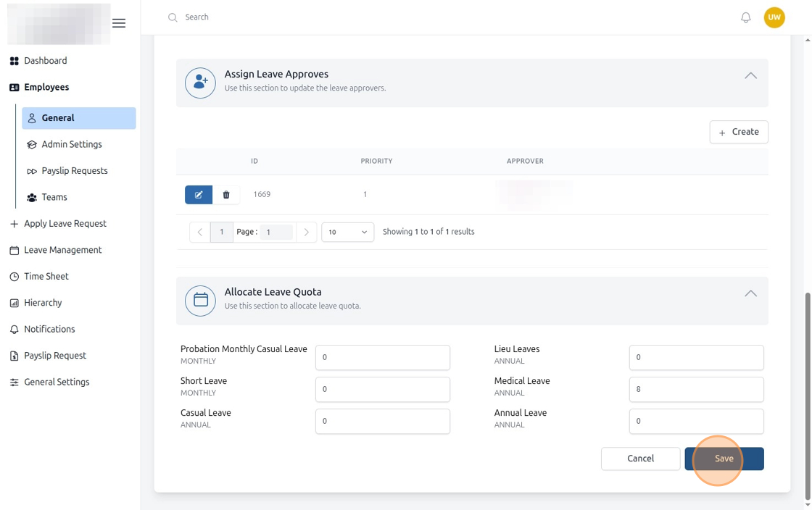Image resolution: width=812 pixels, height=510 pixels.
Task: Click the hamburger menu icon
Action: coord(119,23)
